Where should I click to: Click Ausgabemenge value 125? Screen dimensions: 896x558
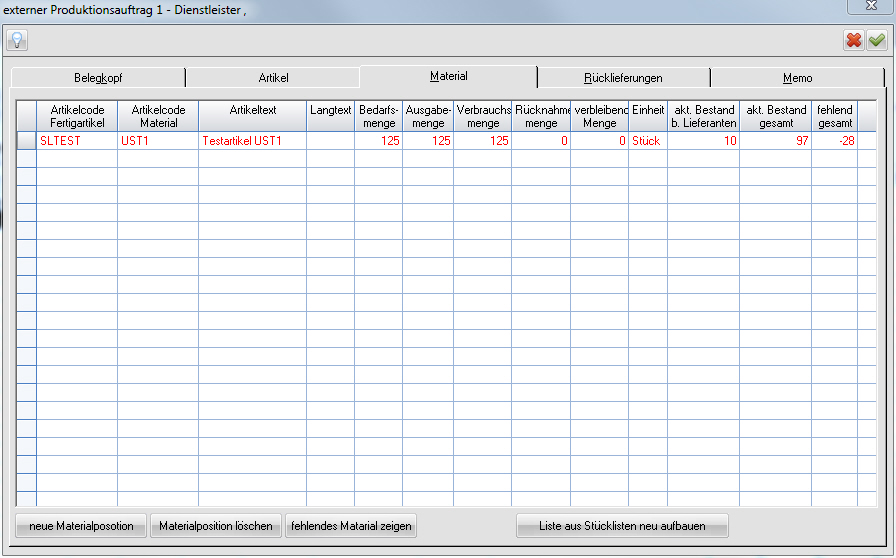(x=428, y=141)
